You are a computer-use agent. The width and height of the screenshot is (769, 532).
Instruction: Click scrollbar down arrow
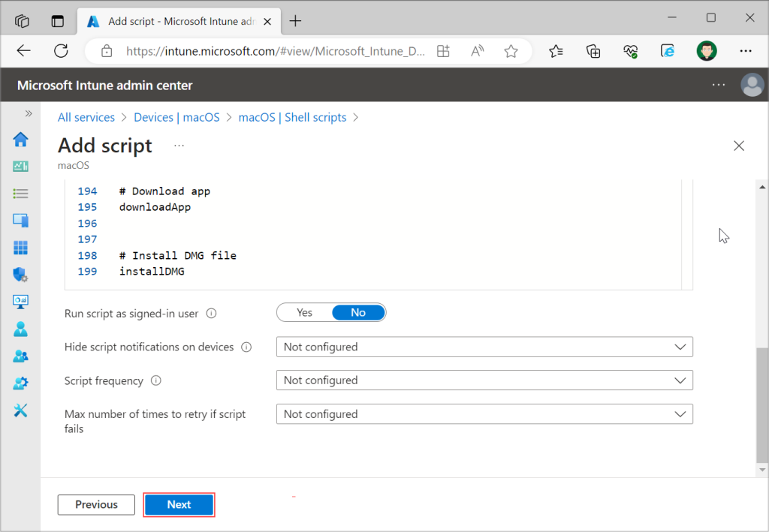(762, 470)
